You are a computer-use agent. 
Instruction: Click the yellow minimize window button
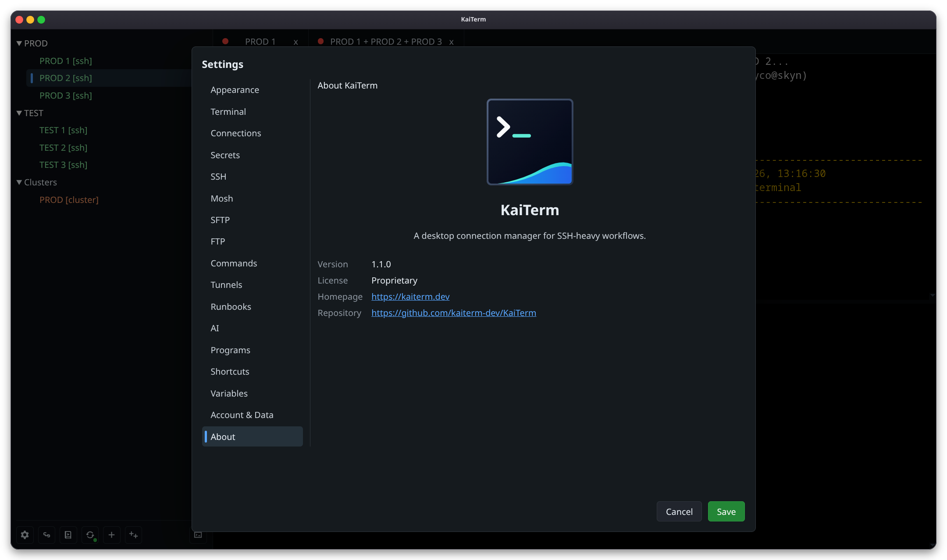[30, 20]
